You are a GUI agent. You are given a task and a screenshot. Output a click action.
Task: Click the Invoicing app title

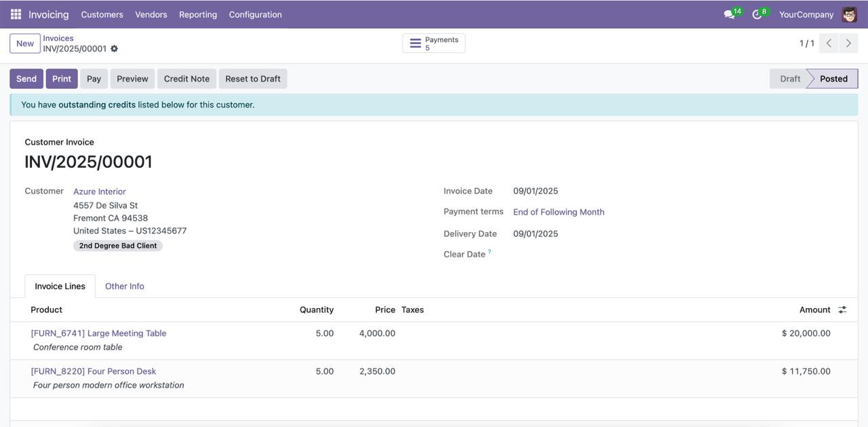(48, 14)
